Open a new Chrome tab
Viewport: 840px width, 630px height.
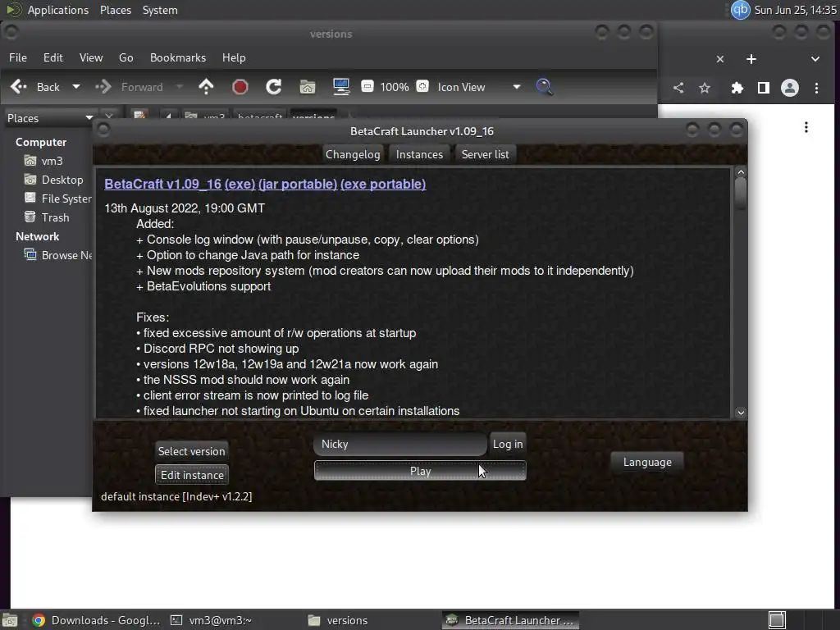[751, 59]
